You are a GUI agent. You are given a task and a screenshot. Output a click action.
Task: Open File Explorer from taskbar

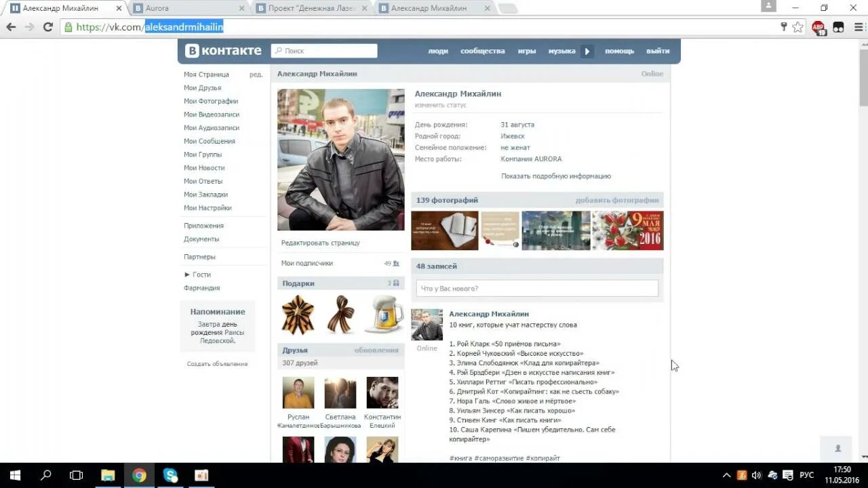108,475
